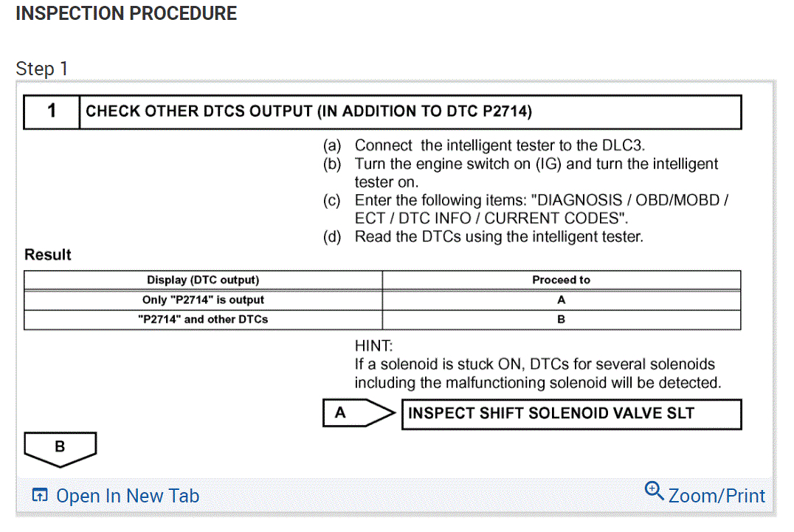The image size is (794, 532).
Task: Click the Display (DTC output) column header
Action: [203, 280]
